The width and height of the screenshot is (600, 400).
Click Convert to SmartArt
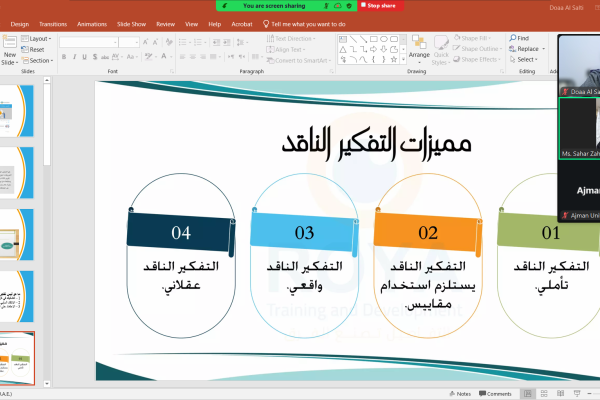[298, 60]
